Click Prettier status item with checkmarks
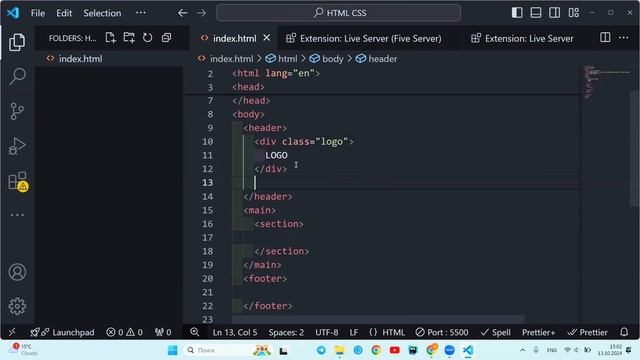The width and height of the screenshot is (640, 360). pyautogui.click(x=587, y=332)
